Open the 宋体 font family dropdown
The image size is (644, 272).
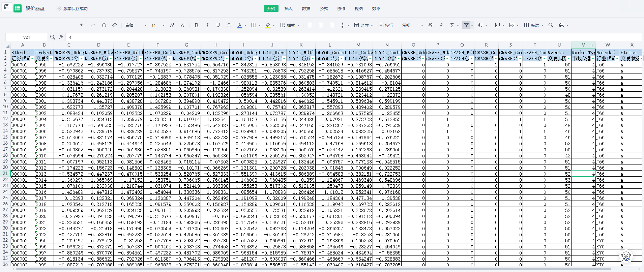pyautogui.click(x=136, y=25)
